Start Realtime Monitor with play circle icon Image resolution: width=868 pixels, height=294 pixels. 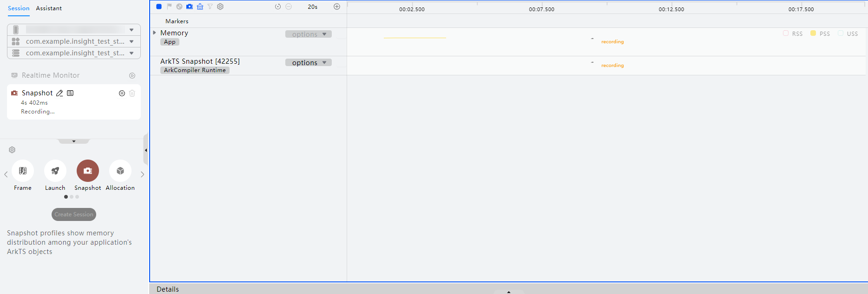[132, 75]
